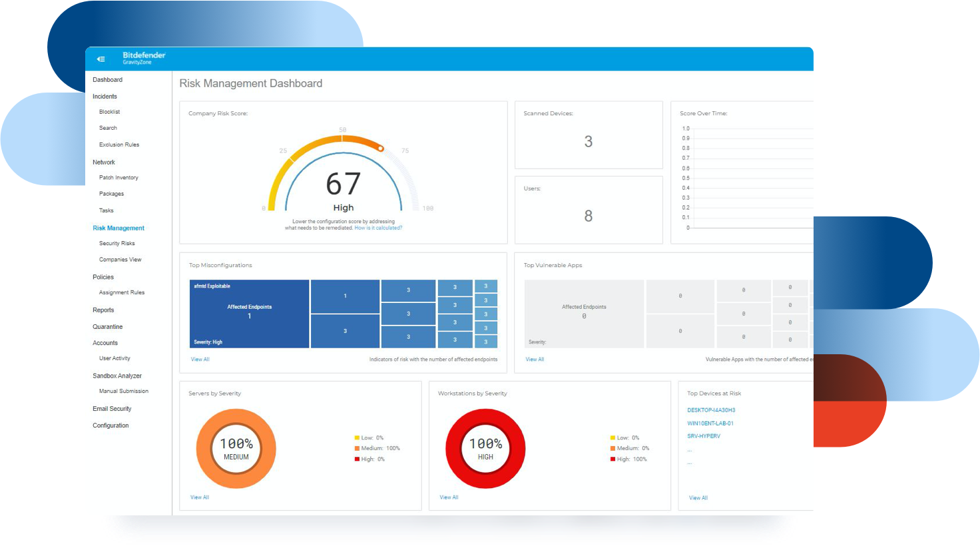Open Security Risks under Risk Management
Screen dimensions: 980x550
click(x=117, y=244)
